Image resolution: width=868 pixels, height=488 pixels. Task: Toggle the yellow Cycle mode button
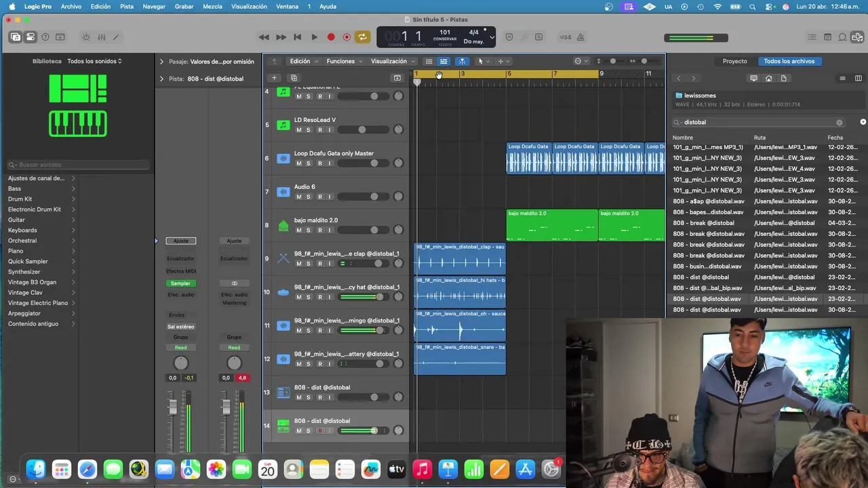click(363, 37)
